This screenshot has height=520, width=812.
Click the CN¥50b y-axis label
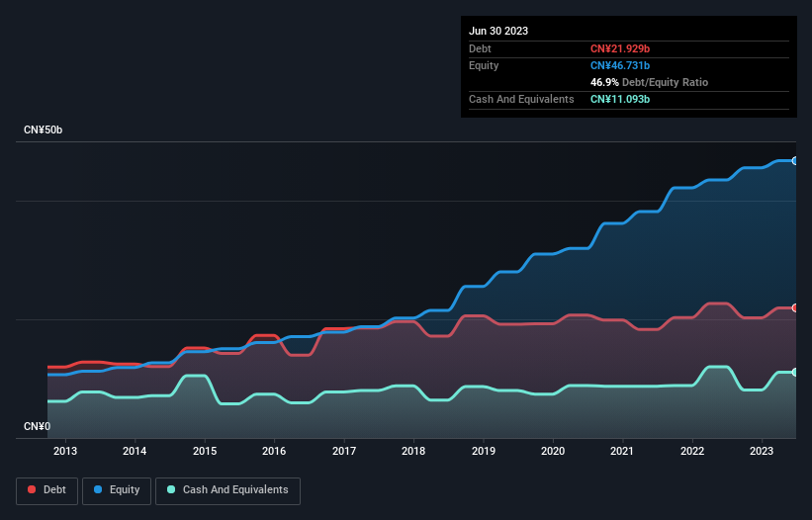43,130
